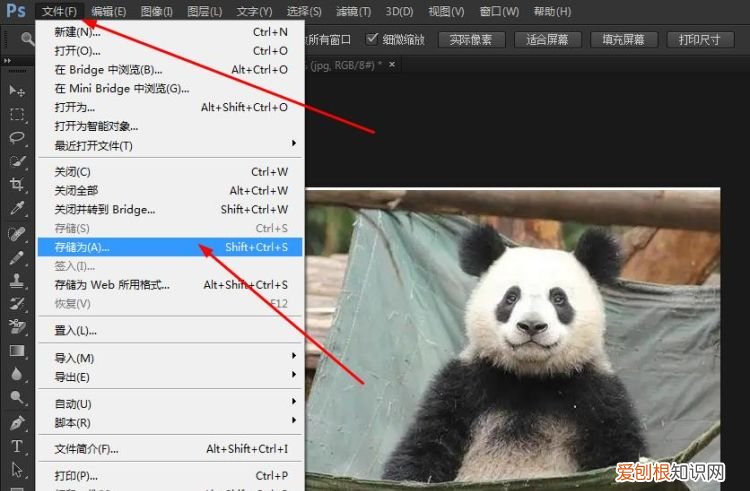Choose 打印(P)... menu entry

[x=170, y=476]
